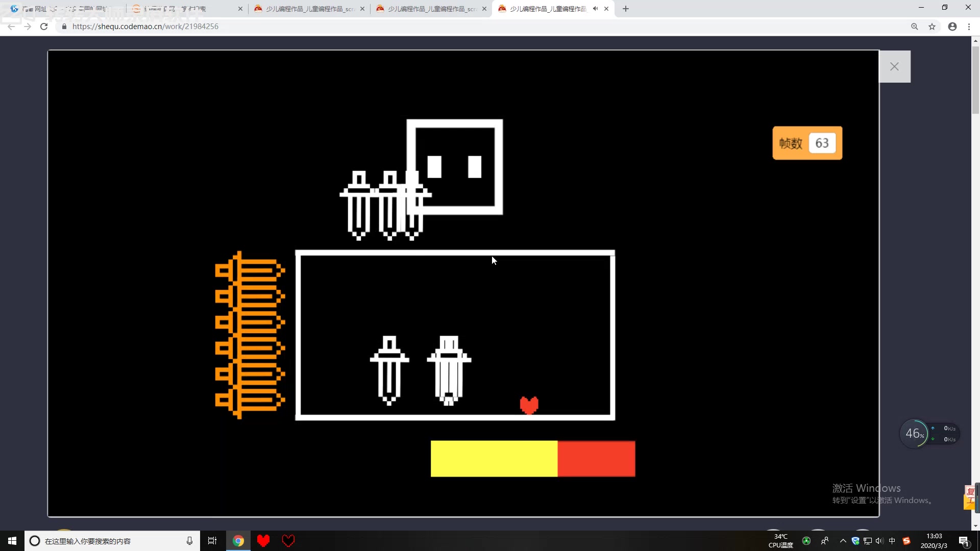Viewport: 980px width, 551px height.
Task: Reload the codemao work page
Action: 44,27
